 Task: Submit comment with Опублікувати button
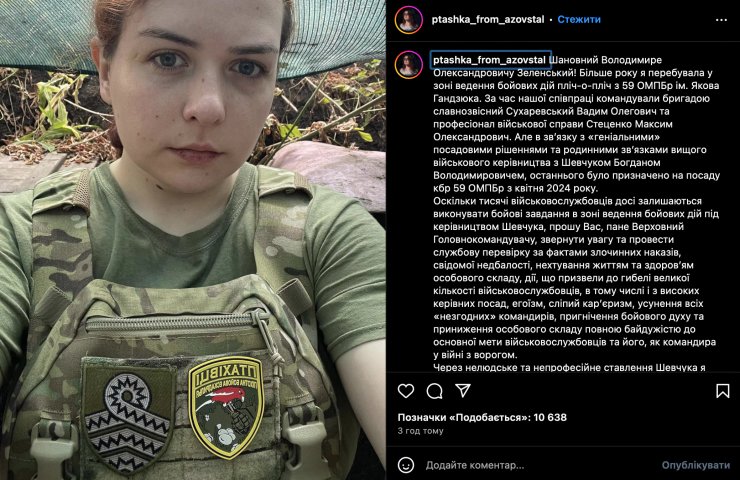tap(696, 465)
